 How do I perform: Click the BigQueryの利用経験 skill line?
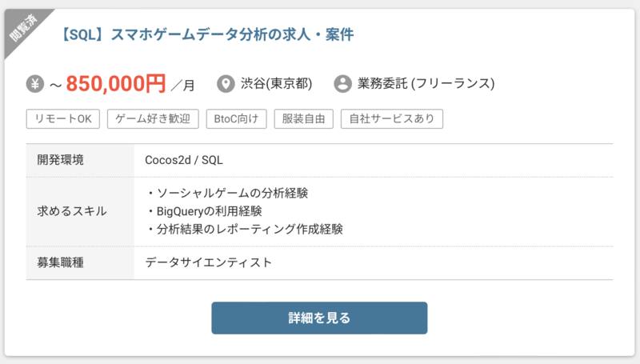pos(205,211)
